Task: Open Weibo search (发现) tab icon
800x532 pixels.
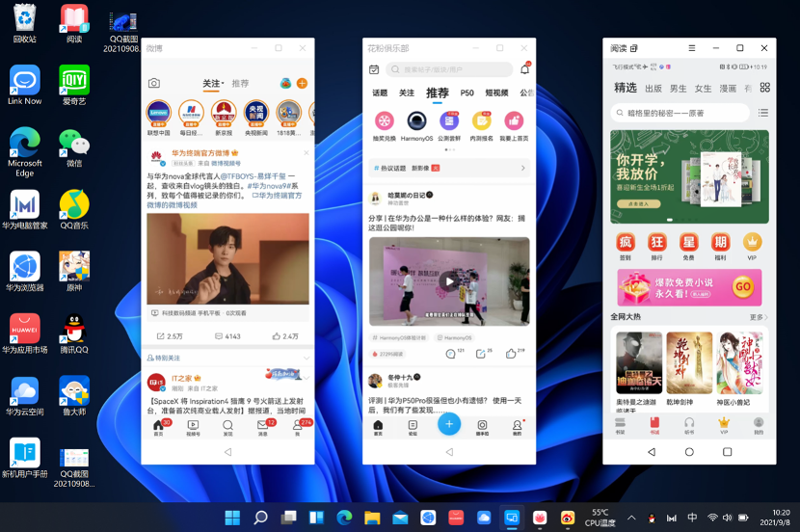Action: point(227,427)
